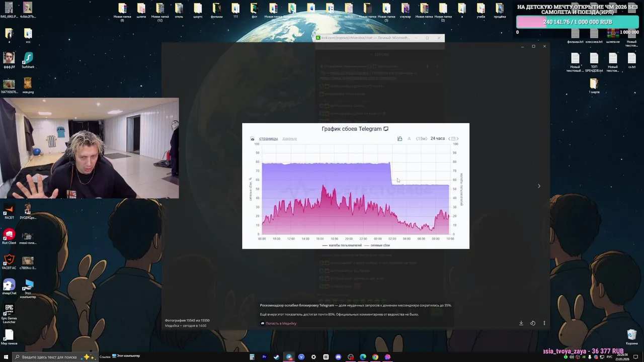The height and width of the screenshot is (362, 644).
Task: Click 'Медийка • сегодня в 14:00' sender label
Action: (x=186, y=326)
